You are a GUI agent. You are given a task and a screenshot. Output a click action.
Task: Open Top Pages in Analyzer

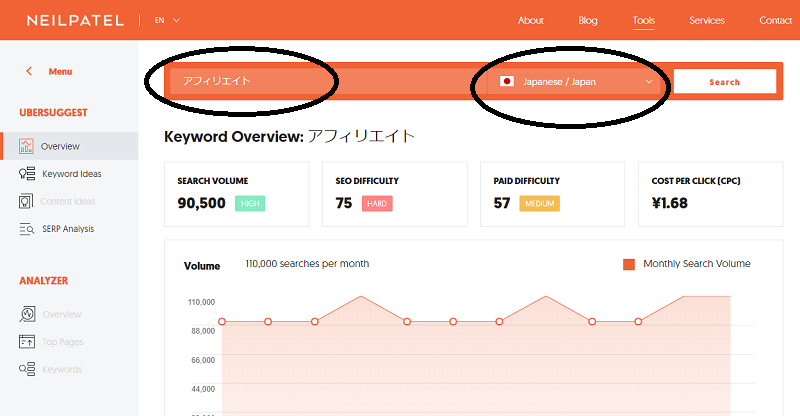click(x=63, y=342)
